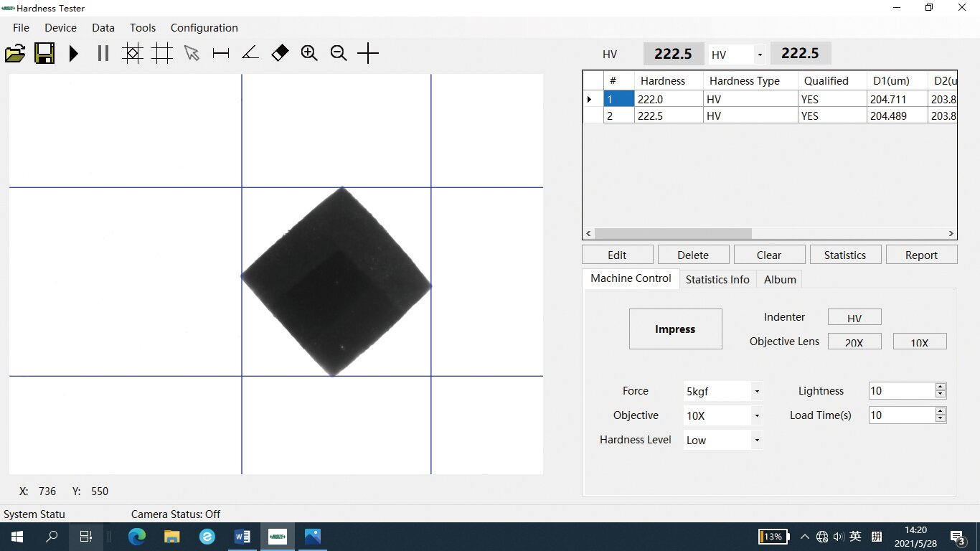Select row 1 via its row arrow

(x=593, y=100)
